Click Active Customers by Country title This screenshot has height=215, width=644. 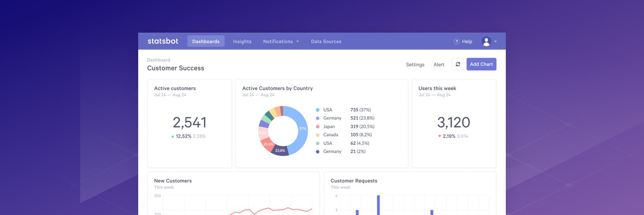point(277,88)
